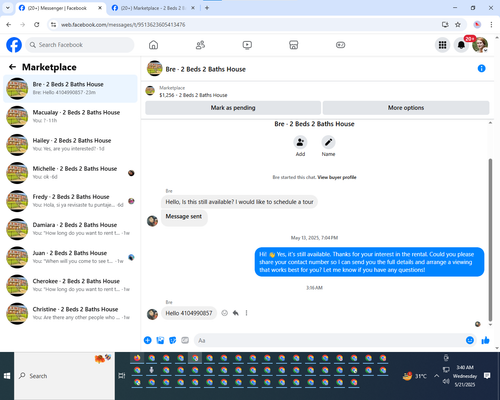Show hidden system tray icons
500x400 pixels.
tap(436, 376)
